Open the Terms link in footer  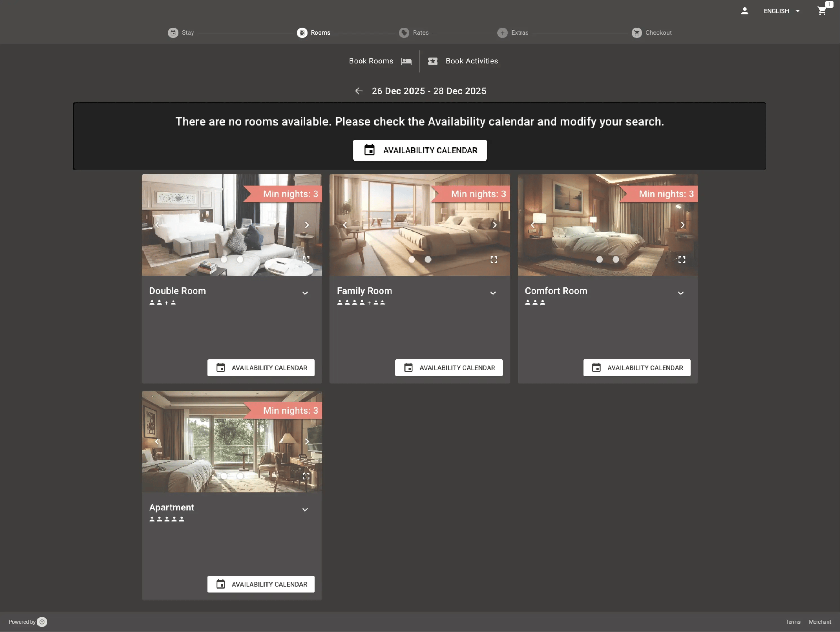(793, 622)
